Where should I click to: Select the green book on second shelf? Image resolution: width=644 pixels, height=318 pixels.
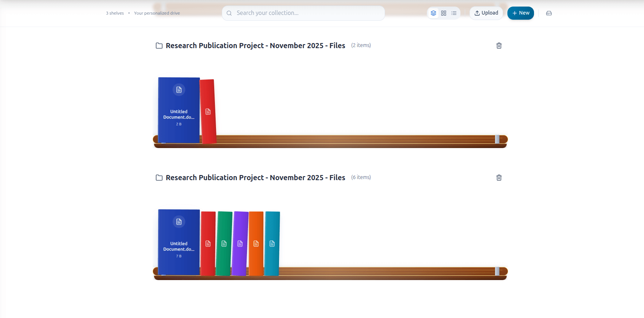(x=224, y=244)
